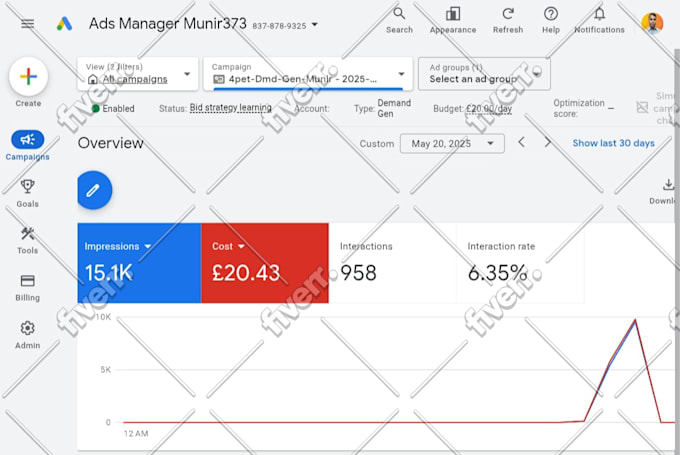The width and height of the screenshot is (680, 455).
Task: Click the Bid strategy learning status
Action: coord(231,108)
